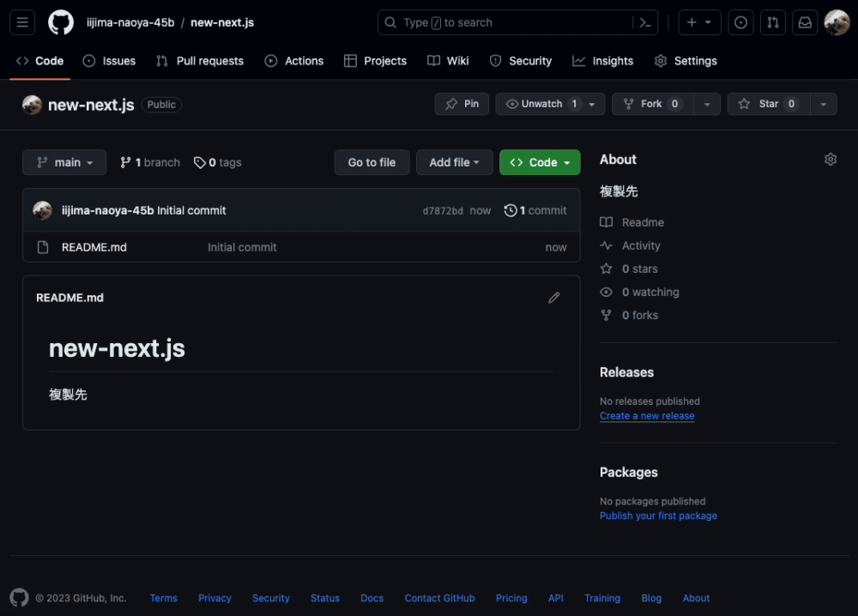
Task: Star the new-next.js repository
Action: coord(768,103)
